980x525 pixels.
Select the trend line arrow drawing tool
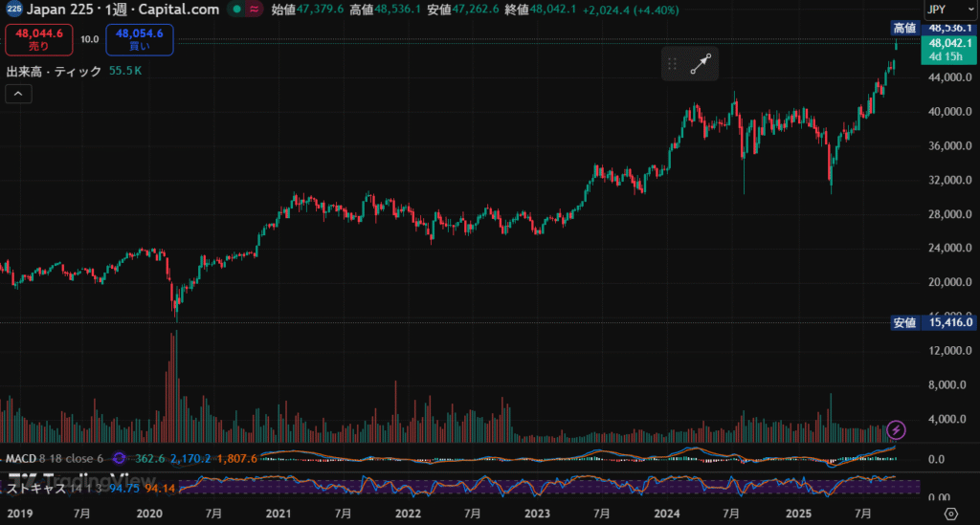coord(702,64)
